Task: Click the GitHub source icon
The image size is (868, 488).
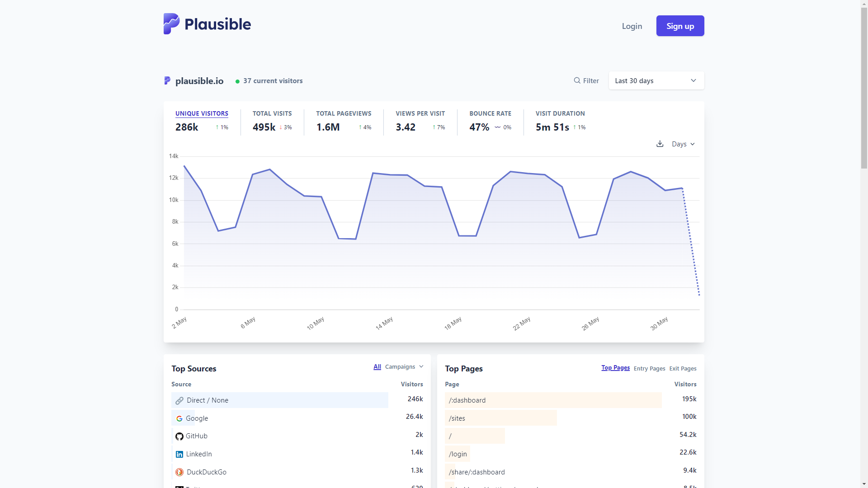Action: [179, 436]
